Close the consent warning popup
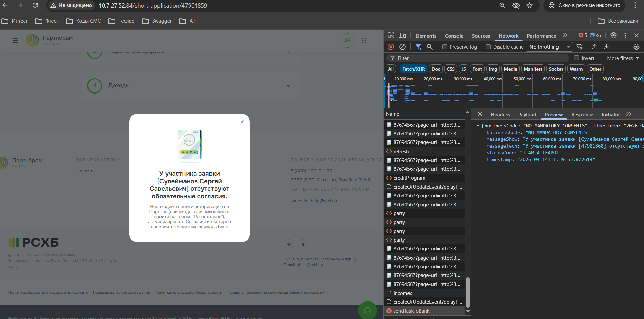Screen dimensions: 644x319 pos(242,122)
